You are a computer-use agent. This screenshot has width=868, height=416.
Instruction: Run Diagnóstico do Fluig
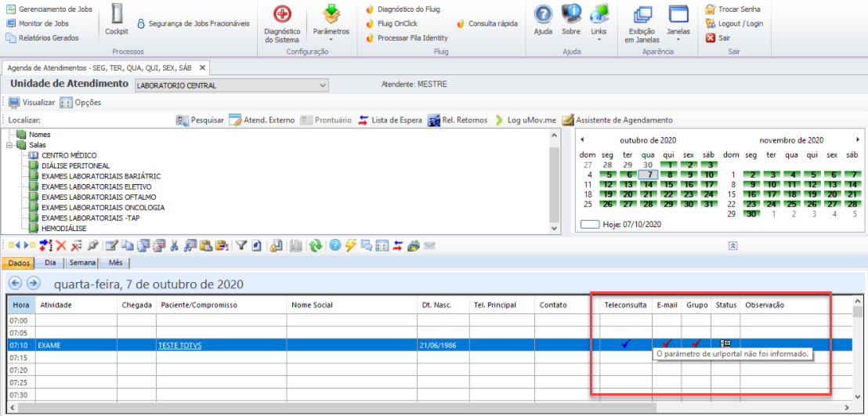point(403,9)
